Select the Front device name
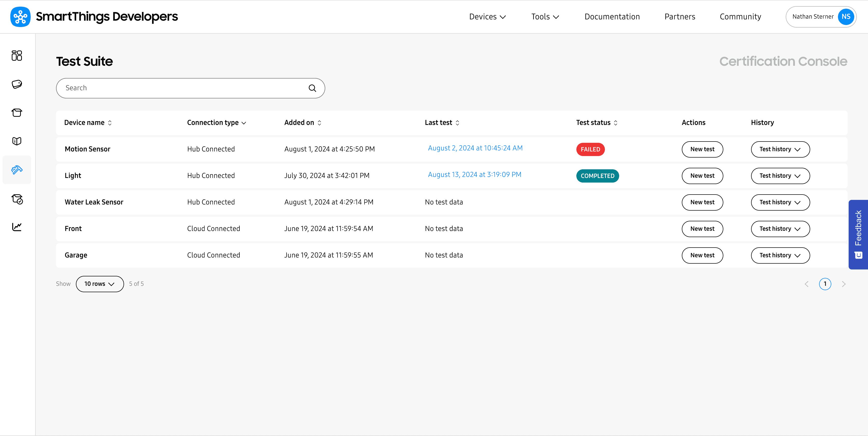868x436 pixels. 73,229
